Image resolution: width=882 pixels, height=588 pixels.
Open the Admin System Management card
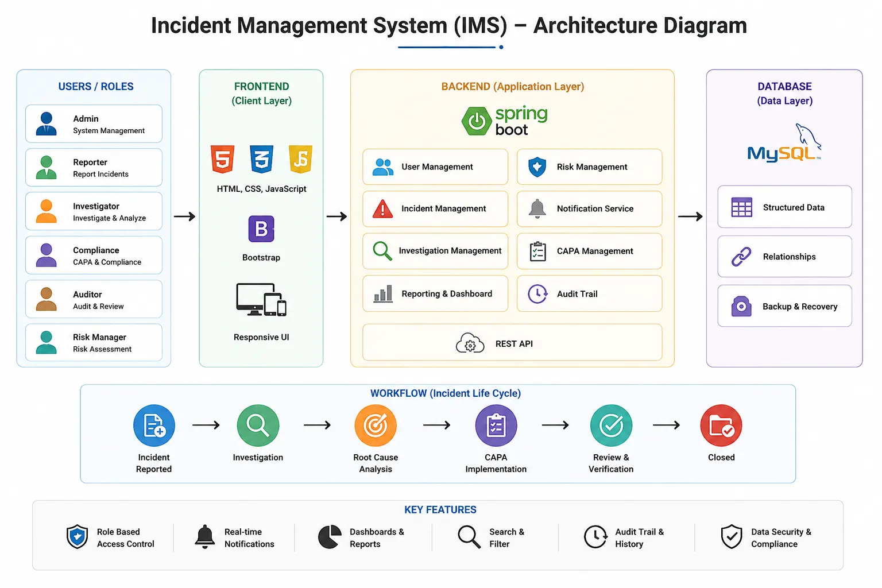[94, 123]
